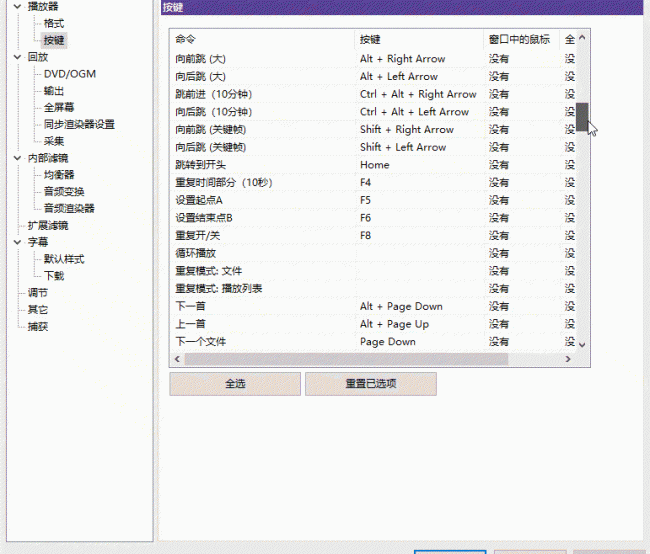650x554 pixels.
Task: Select 重复模式: 文件 command
Action: pos(373,271)
